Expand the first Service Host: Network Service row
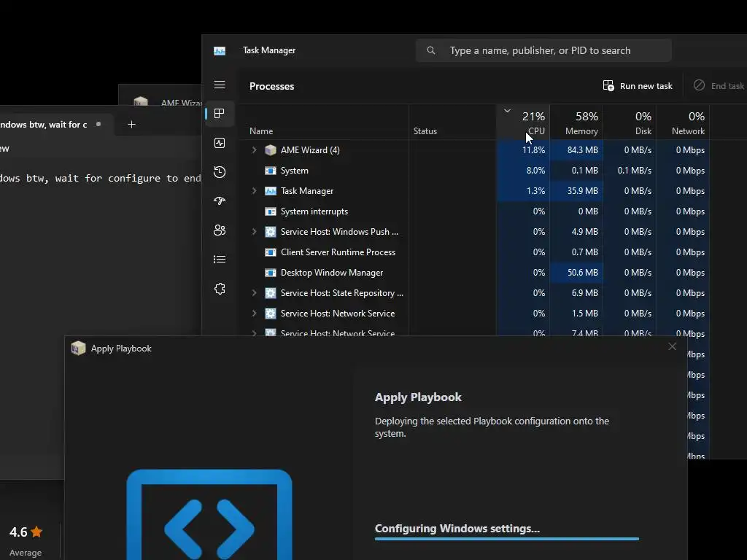The image size is (747, 560). pos(254,314)
